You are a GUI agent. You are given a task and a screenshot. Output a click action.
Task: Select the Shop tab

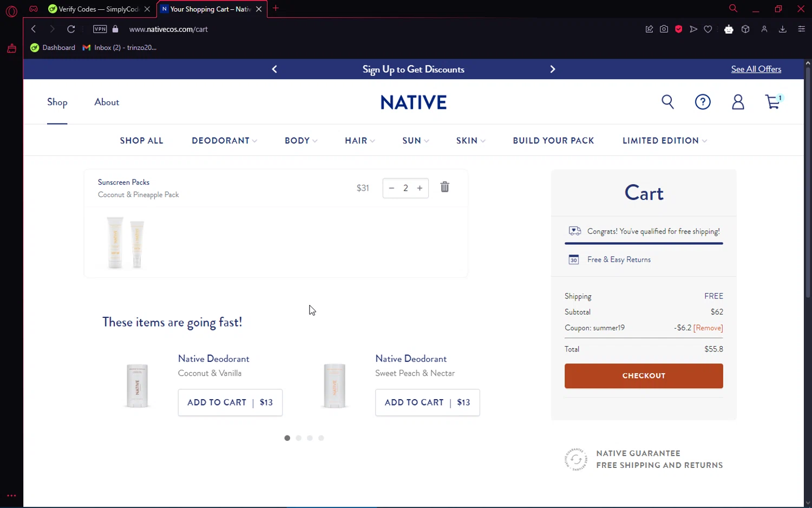coord(57,102)
